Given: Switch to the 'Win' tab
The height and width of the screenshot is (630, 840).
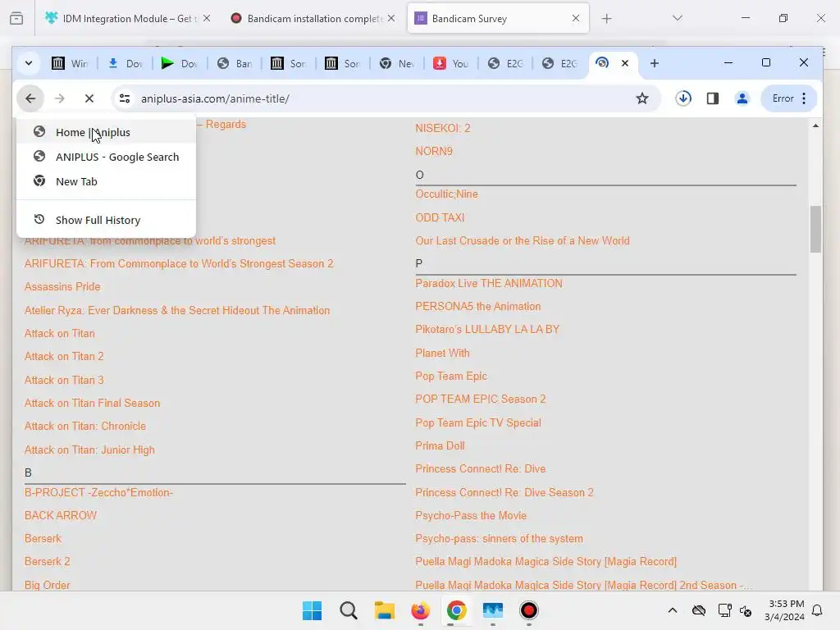Looking at the screenshot, I should pyautogui.click(x=71, y=63).
